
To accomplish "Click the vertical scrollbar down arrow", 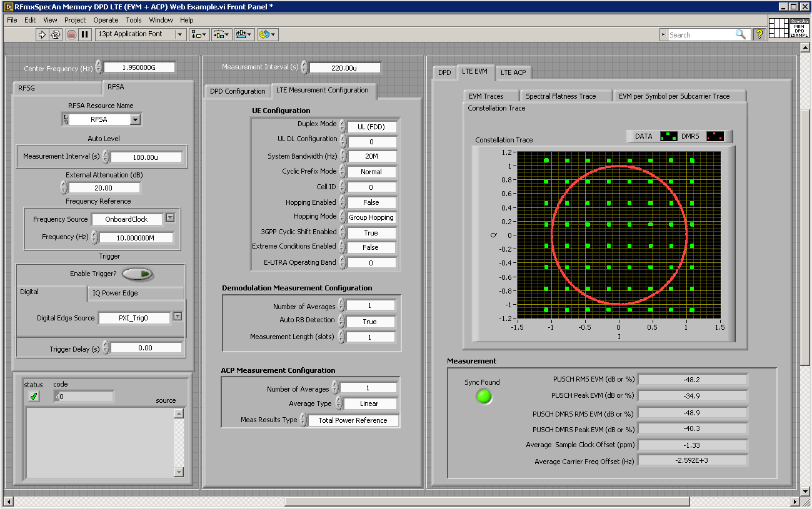I will (806, 490).
